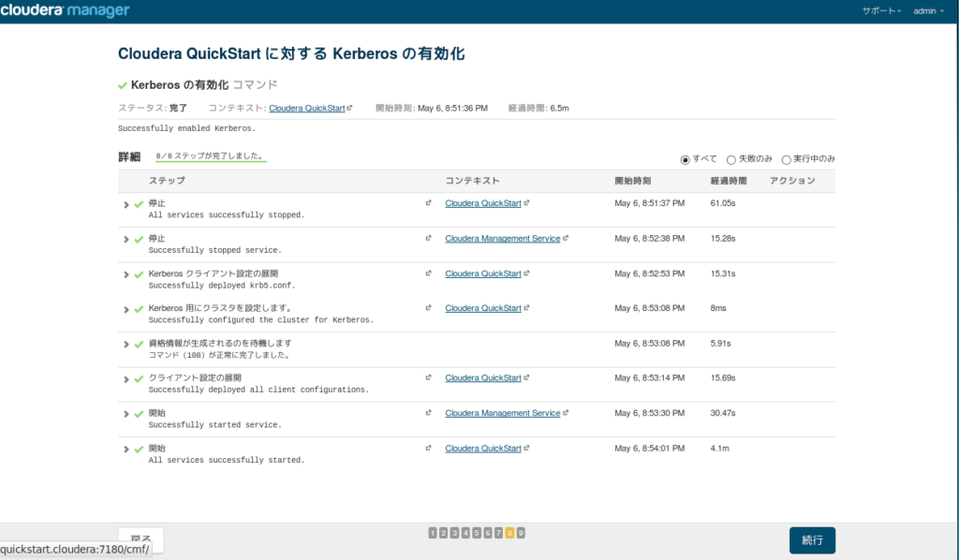Screen dimensions: 959x560
Task: Open Cloudera QuickStart link in コンテキスト status line
Action: (307, 109)
